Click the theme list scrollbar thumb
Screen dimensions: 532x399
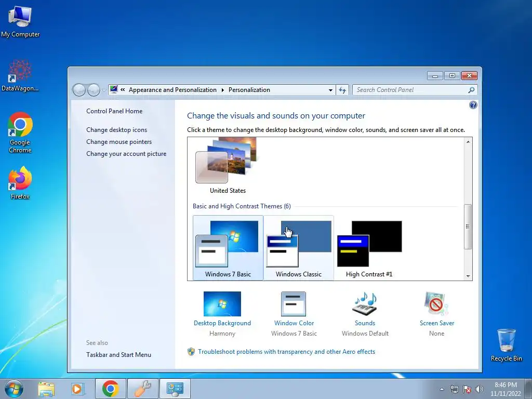[x=468, y=227]
